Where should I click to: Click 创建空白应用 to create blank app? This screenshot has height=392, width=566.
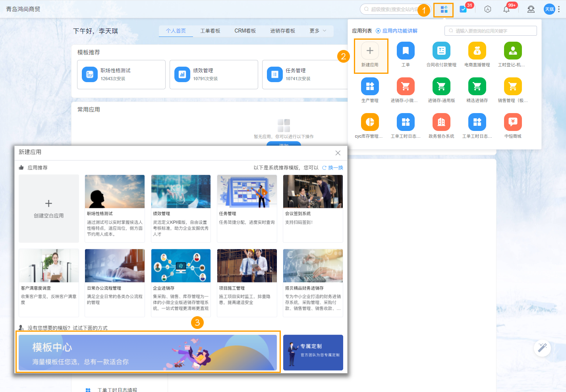click(x=48, y=208)
